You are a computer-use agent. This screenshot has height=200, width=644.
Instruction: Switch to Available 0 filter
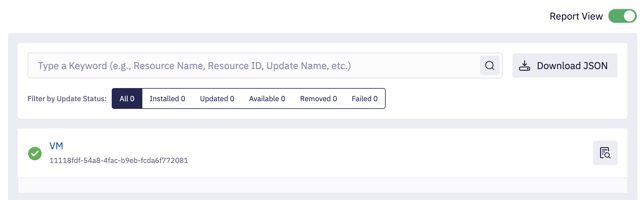pos(267,98)
